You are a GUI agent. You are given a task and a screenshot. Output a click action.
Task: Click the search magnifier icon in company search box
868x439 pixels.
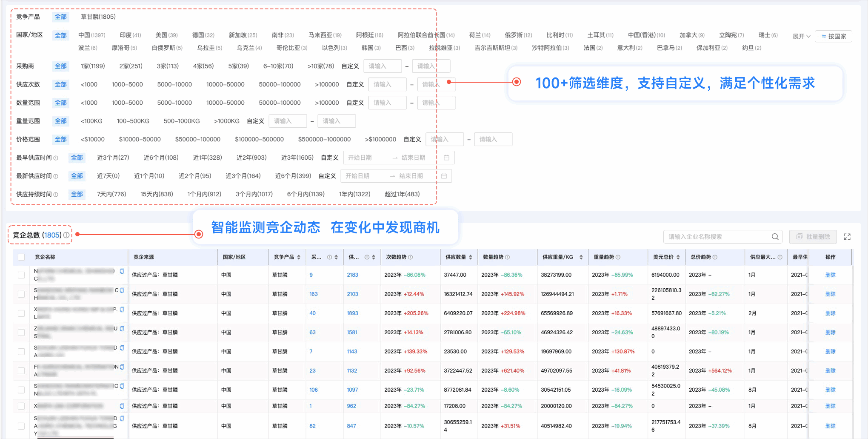tap(775, 237)
